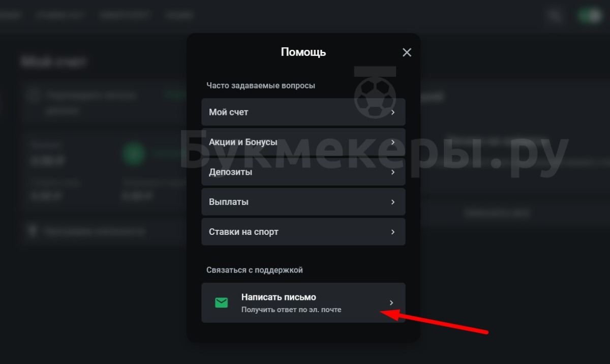
Task: Click the Получить ответ по эл. почте subtitle
Action: (291, 309)
